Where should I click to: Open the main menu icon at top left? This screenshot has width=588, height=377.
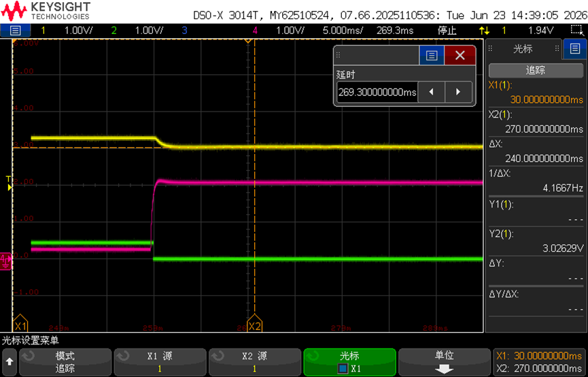click(16, 31)
